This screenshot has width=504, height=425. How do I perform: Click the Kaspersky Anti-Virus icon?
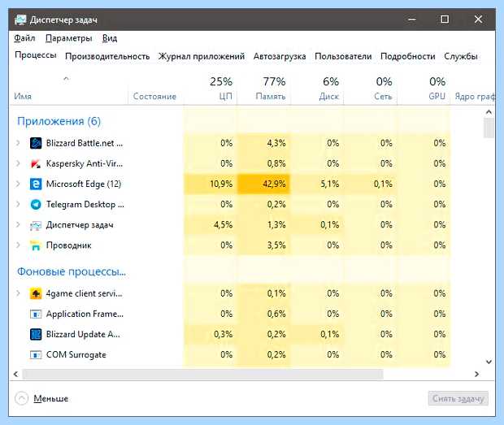[36, 163]
